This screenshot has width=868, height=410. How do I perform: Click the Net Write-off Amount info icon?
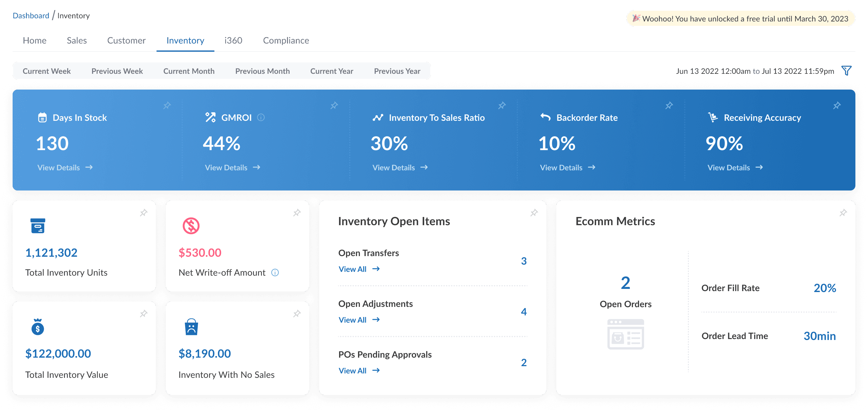[x=275, y=272]
